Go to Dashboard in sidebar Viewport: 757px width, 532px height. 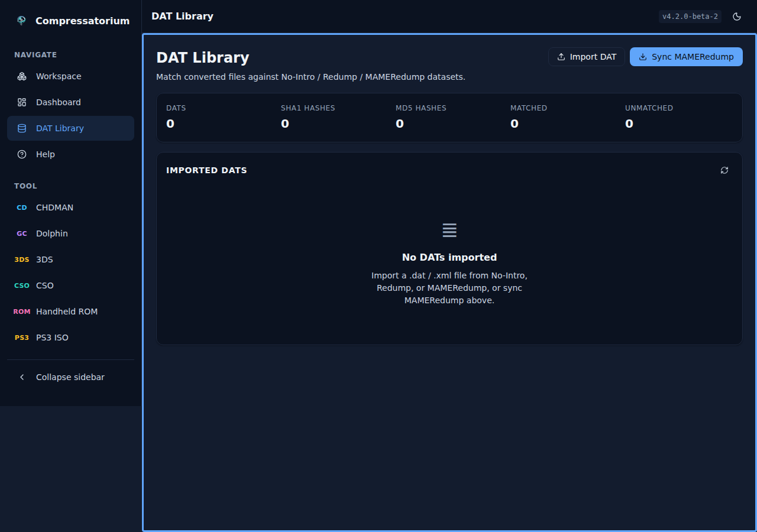(70, 102)
